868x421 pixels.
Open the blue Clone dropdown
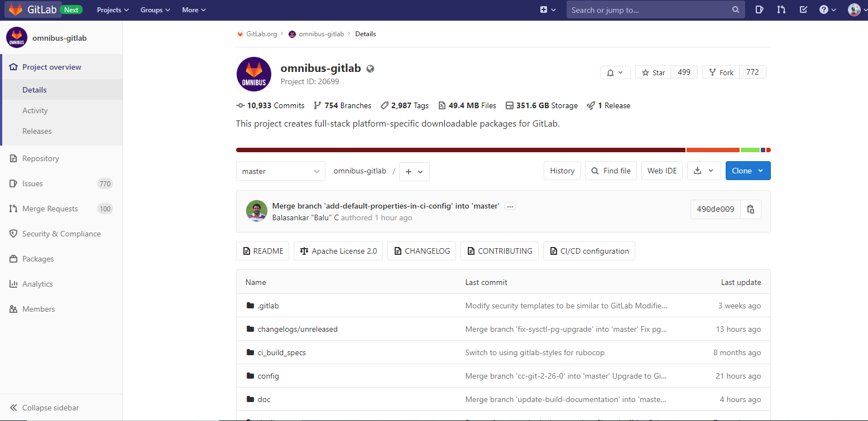pyautogui.click(x=747, y=171)
